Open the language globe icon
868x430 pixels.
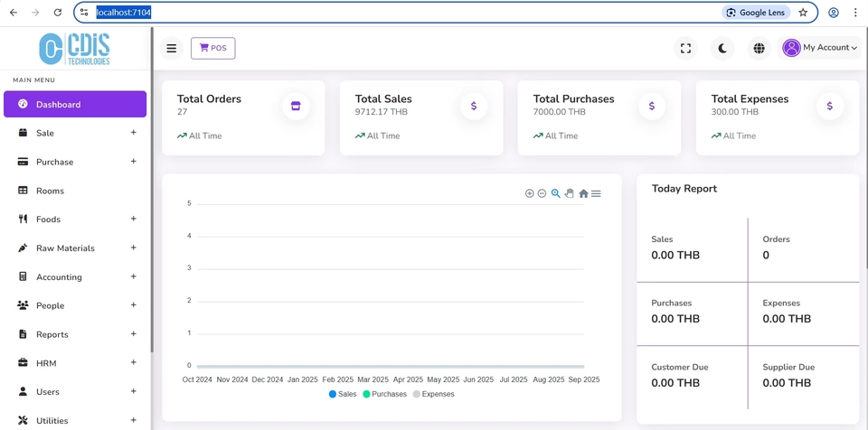(759, 48)
